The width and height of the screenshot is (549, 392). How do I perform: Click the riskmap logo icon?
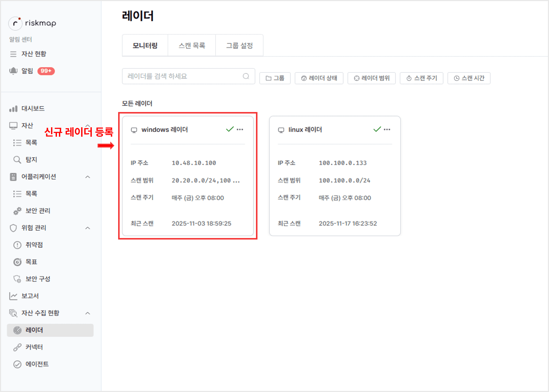pos(15,24)
